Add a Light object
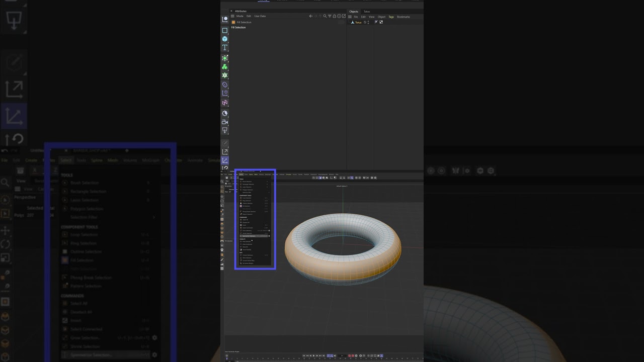The width and height of the screenshot is (644, 362). click(x=225, y=130)
